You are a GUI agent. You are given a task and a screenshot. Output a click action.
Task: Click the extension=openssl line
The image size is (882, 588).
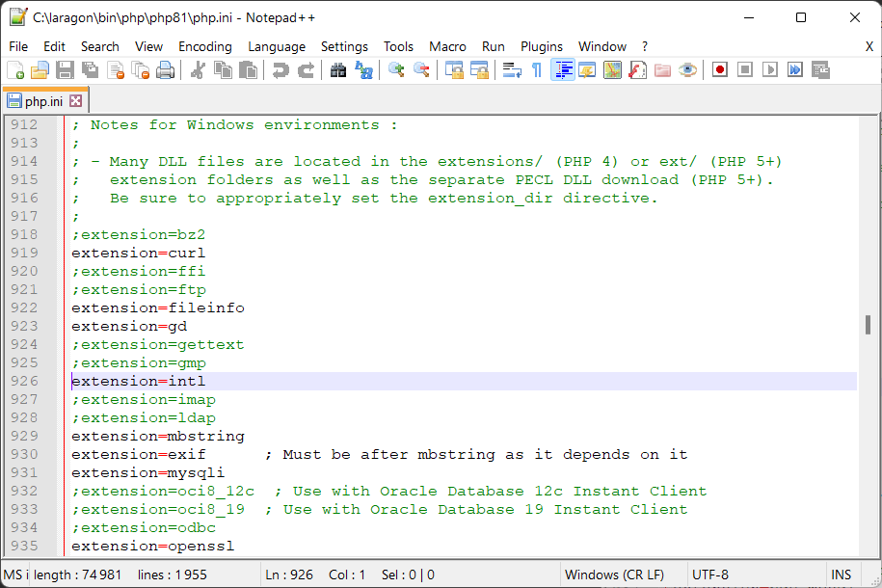click(x=153, y=546)
